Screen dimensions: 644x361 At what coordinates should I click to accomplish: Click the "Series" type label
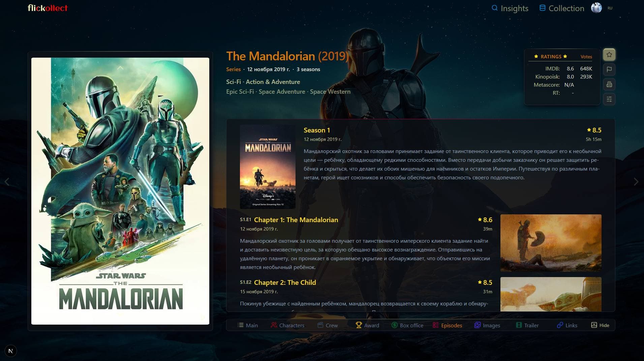234,69
